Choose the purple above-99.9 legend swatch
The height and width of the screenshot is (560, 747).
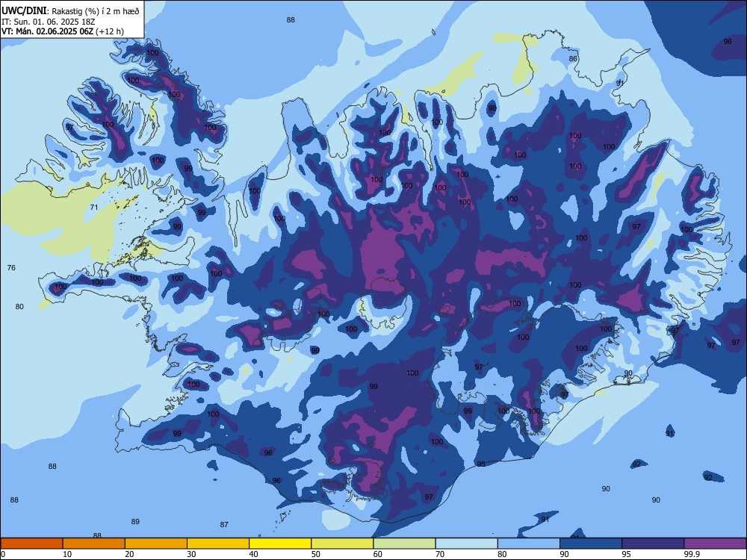coord(715,544)
